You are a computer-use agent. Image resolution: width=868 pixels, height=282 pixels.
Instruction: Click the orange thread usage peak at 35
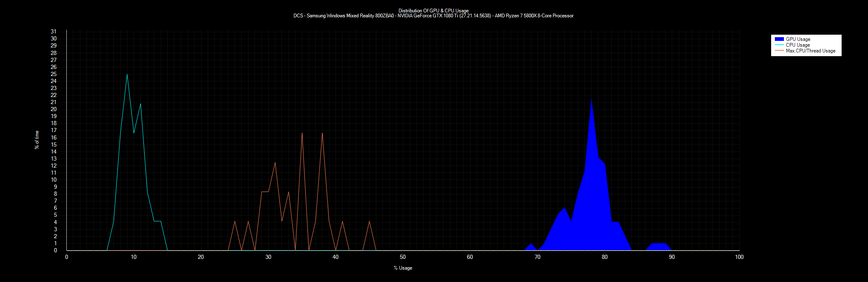(302, 133)
